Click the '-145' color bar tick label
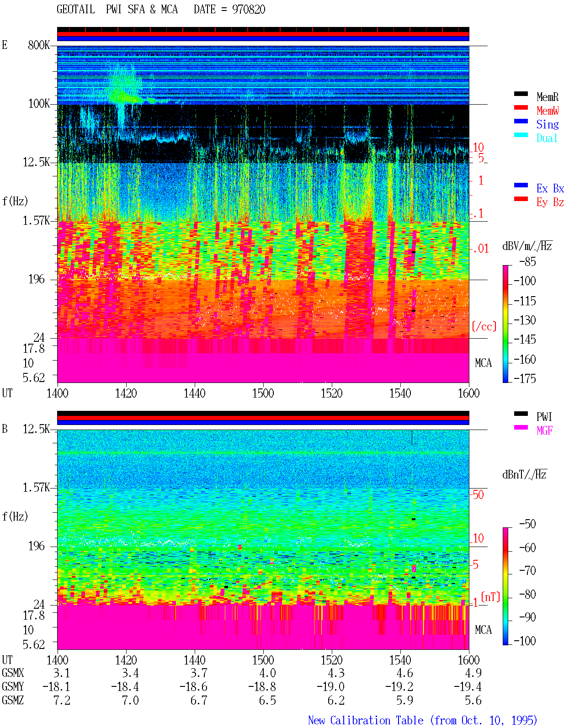The width and height of the screenshot is (585, 728). pos(525,340)
